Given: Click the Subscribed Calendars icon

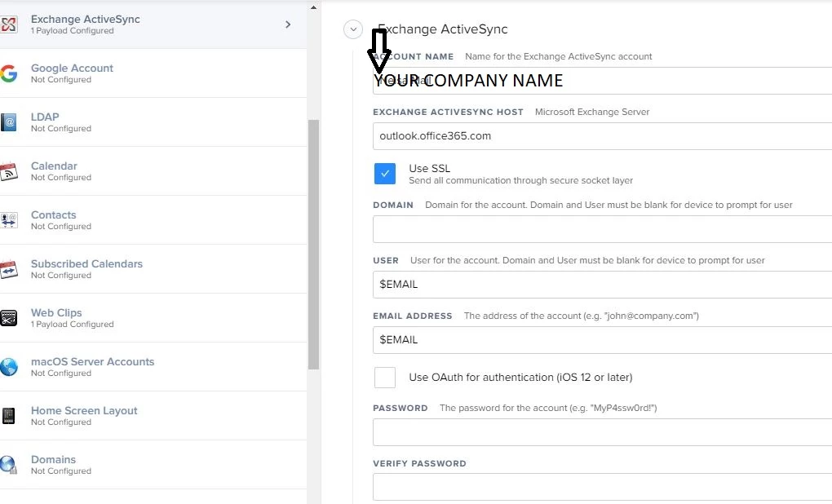Looking at the screenshot, I should 8,269.
